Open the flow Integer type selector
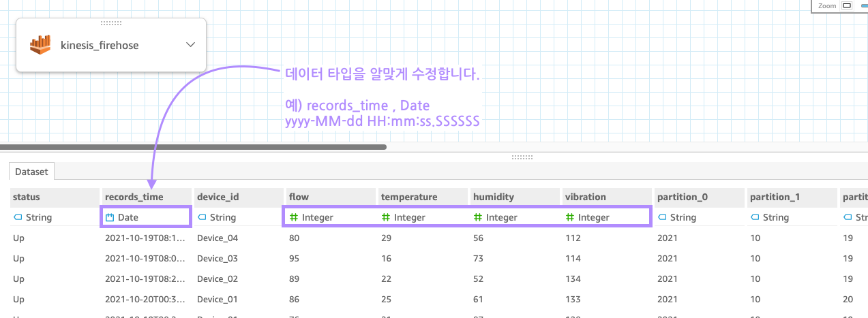The width and height of the screenshot is (868, 318). pos(331,217)
